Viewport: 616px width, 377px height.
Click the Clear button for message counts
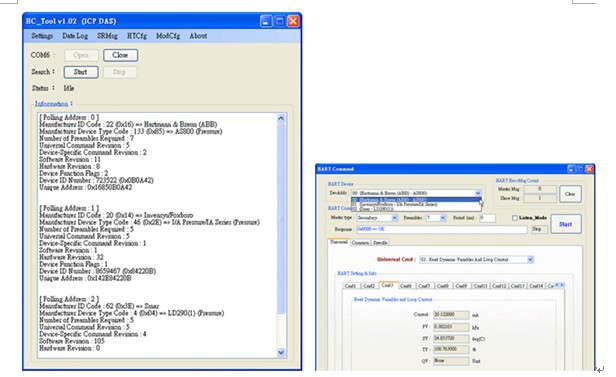[570, 194]
